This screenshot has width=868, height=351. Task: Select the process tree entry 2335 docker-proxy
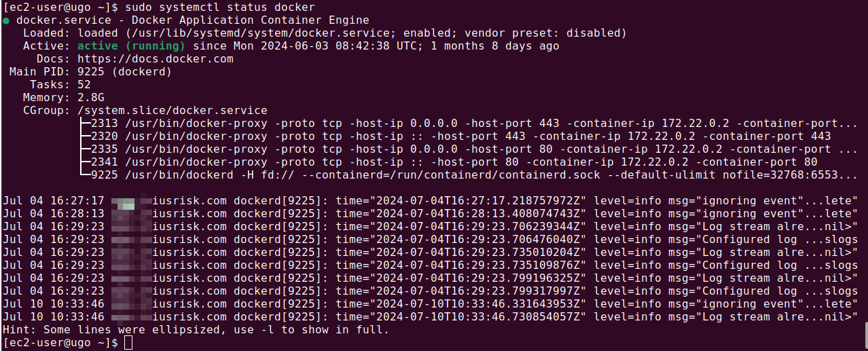pos(468,149)
